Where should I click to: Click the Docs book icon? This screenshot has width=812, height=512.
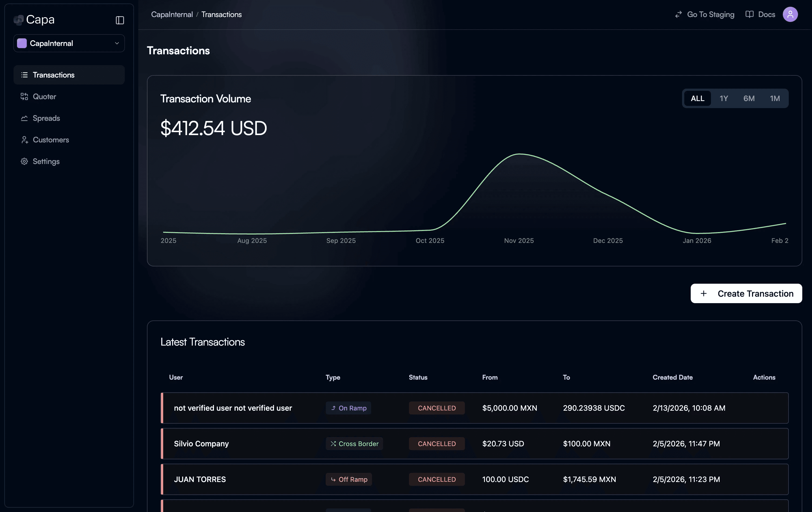pos(749,15)
